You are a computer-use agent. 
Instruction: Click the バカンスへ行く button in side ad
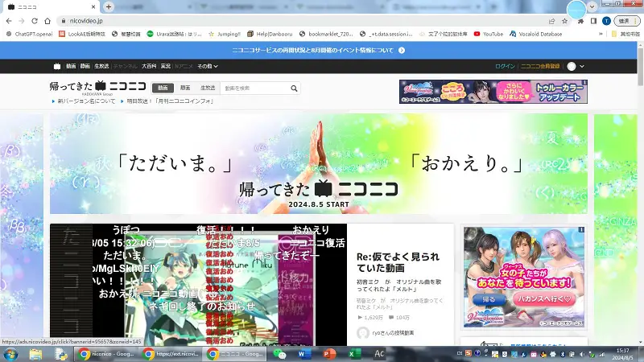point(544,298)
